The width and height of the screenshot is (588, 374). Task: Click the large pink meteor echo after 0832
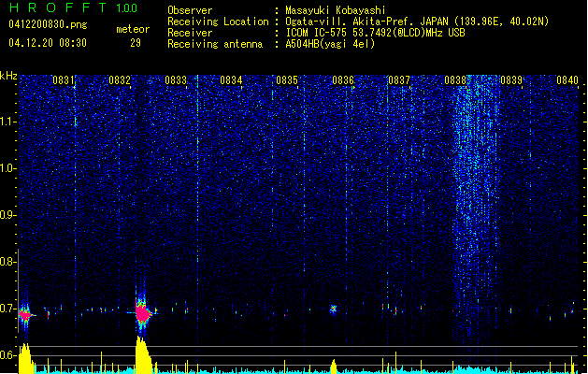pyautogui.click(x=143, y=313)
